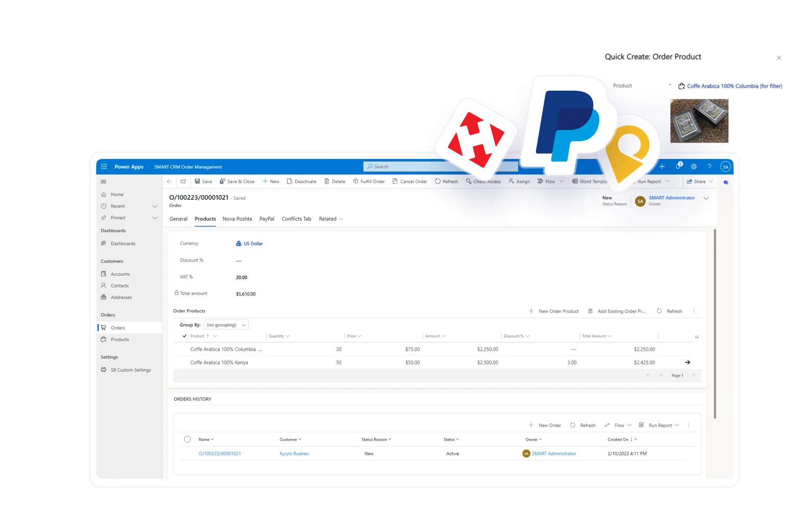Click the hamburger menu to collapse sidebar
Viewport: 792px width, 532px height.
coord(104,181)
